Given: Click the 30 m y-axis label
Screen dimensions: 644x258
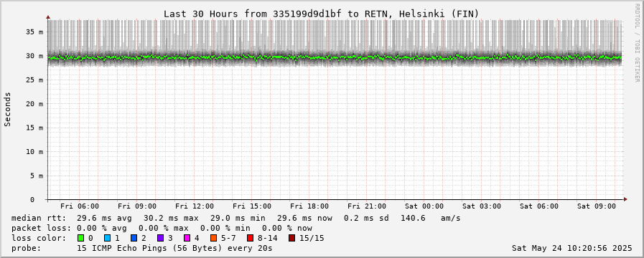Looking at the screenshot, I should (x=35, y=56).
